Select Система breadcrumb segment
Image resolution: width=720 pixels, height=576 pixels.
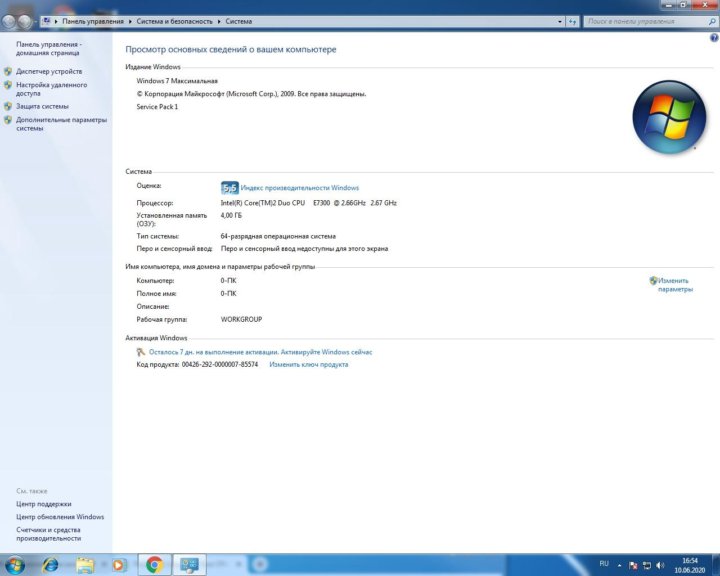(x=239, y=22)
